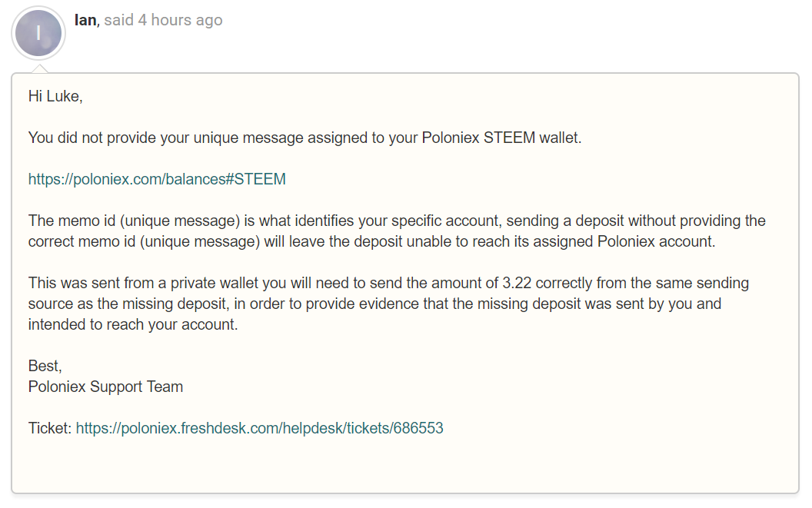Click empty space at message bubble bottom
The image size is (812, 508).
(x=405, y=469)
